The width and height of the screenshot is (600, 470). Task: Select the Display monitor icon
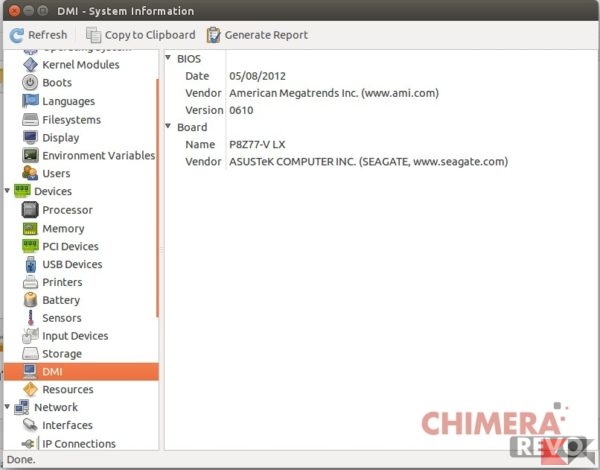30,137
